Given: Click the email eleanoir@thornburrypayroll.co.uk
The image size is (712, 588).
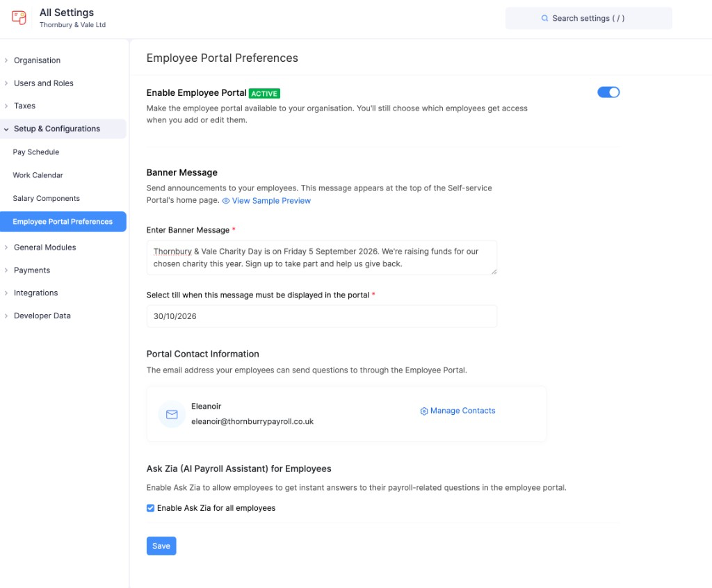Looking at the screenshot, I should (252, 421).
